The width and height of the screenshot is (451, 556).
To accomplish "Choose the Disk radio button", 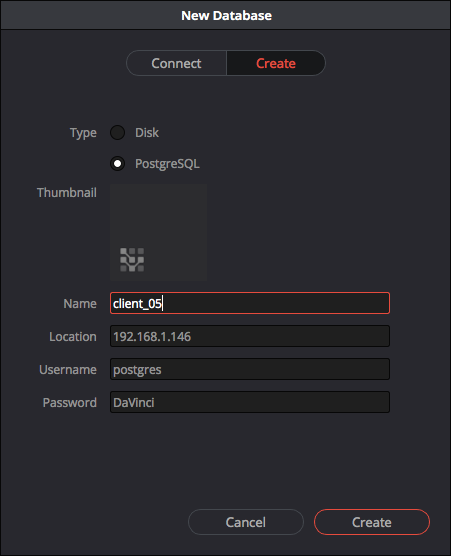I will click(117, 133).
